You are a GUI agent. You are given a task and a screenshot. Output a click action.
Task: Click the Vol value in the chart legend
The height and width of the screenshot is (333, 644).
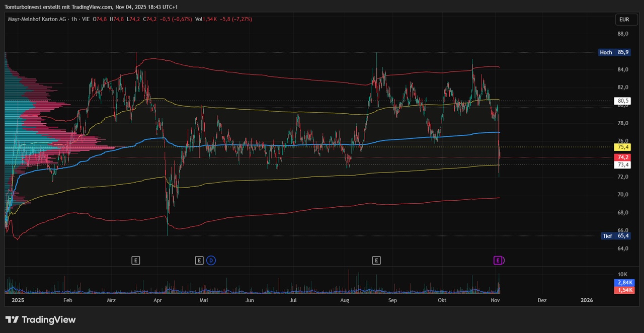(x=209, y=19)
